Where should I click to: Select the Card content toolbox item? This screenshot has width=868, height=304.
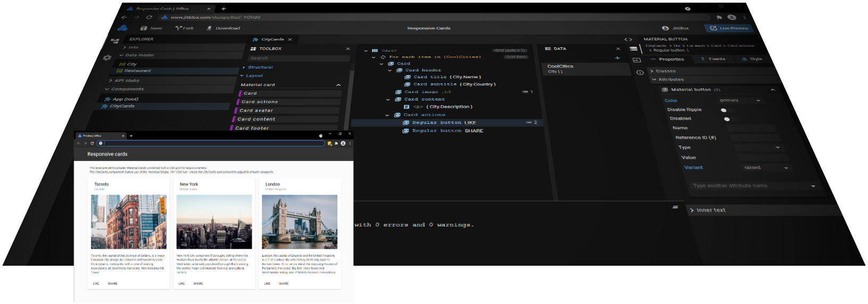[286, 119]
